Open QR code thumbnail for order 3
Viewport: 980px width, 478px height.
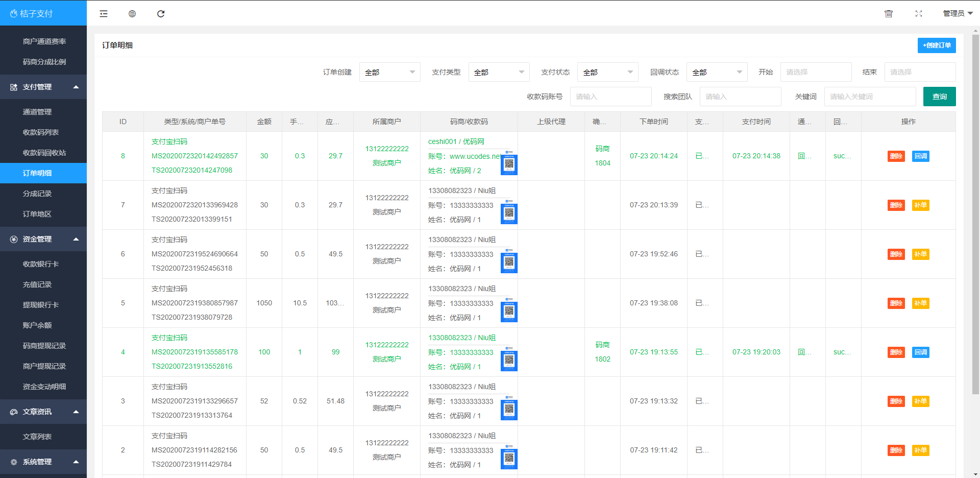(x=509, y=409)
